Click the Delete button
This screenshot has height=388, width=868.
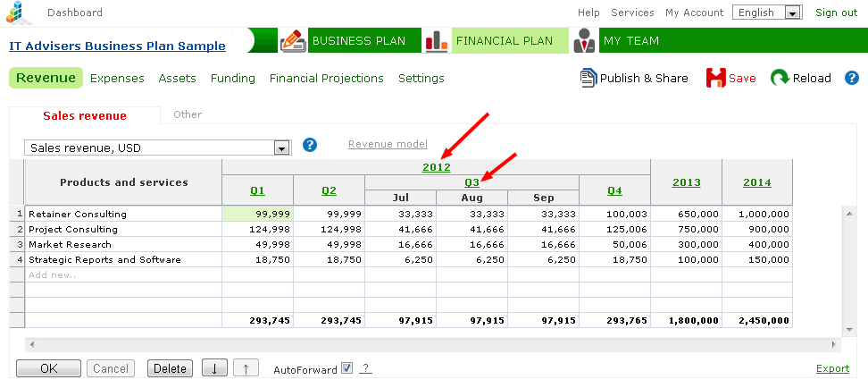pos(170,368)
